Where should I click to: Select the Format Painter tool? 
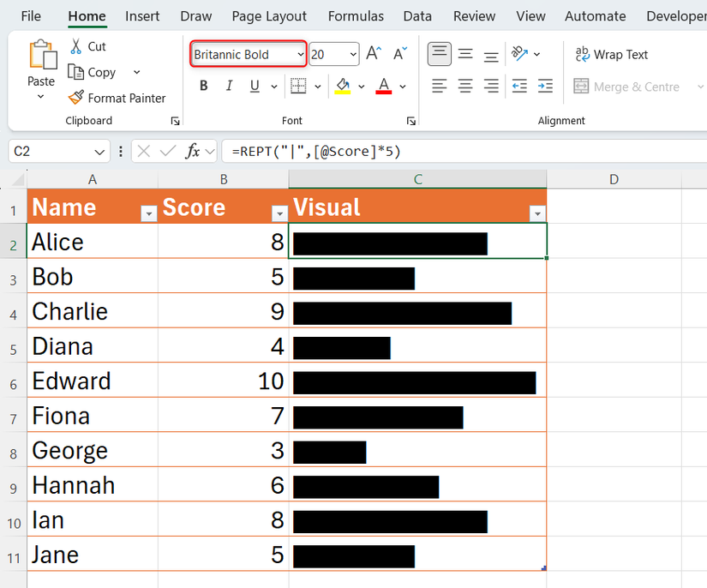coord(117,98)
